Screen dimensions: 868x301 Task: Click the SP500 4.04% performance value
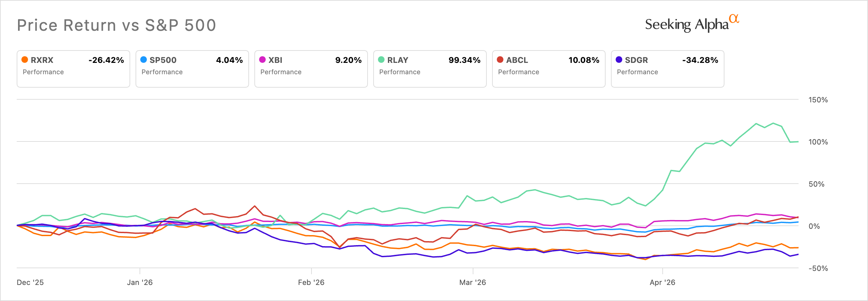click(x=229, y=60)
